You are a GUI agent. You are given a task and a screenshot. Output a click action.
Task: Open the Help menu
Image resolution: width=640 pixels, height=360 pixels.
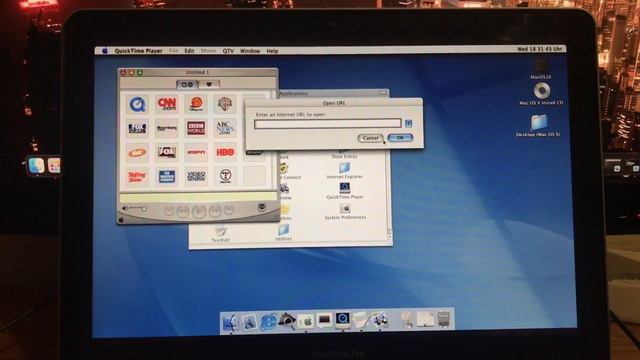pyautogui.click(x=272, y=51)
